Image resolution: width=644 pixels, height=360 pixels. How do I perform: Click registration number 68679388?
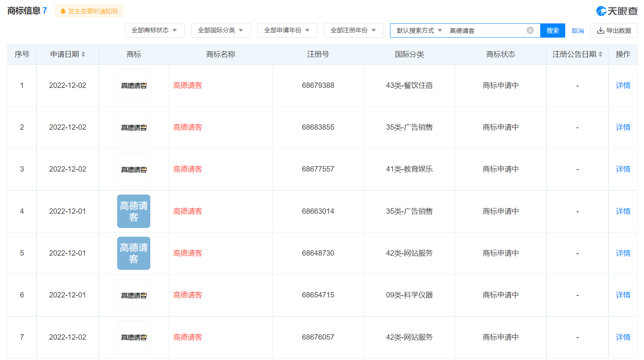pyautogui.click(x=318, y=86)
